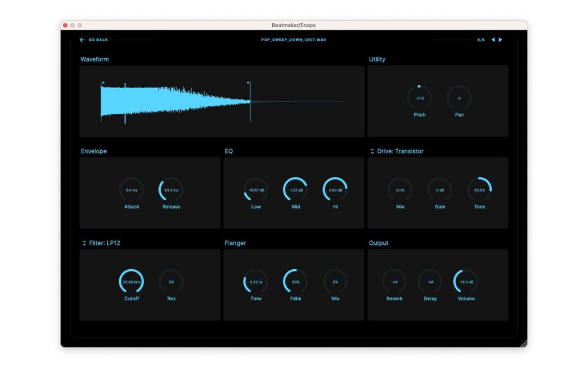Click the previous sample arrow
This screenshot has width=588, height=371.
(493, 40)
